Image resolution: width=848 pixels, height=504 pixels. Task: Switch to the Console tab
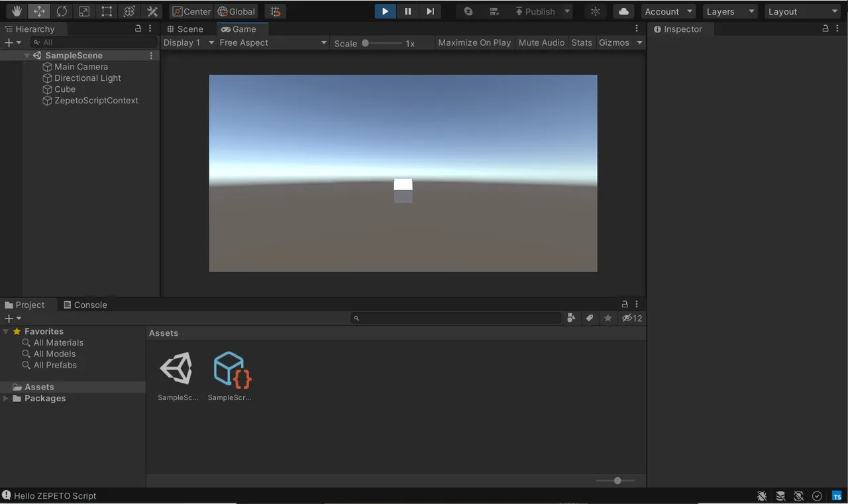(x=85, y=305)
